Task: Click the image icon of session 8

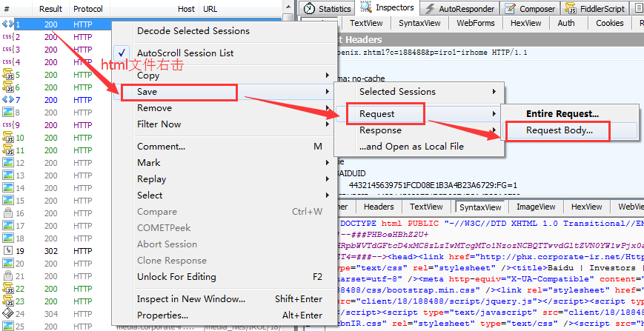Action: 8,113
